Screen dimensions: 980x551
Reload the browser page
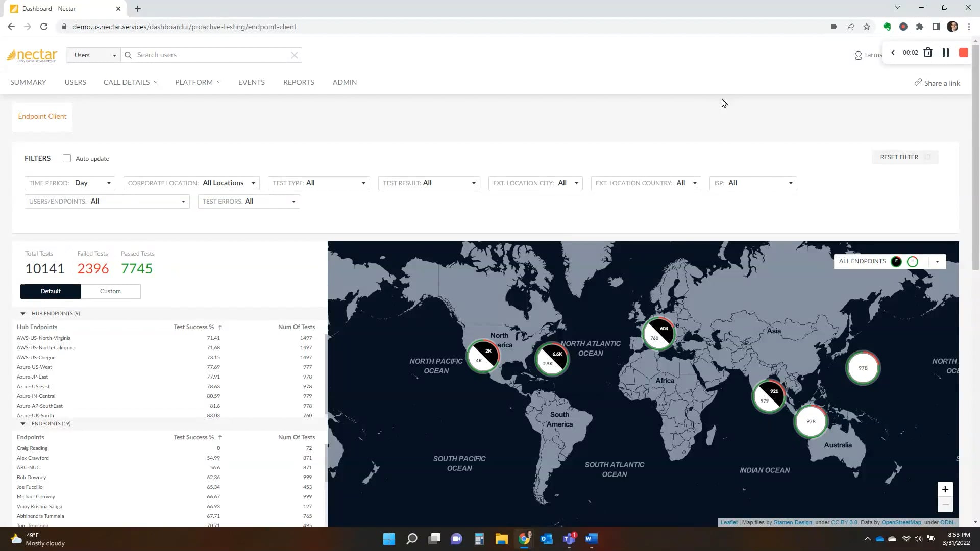pos(44,27)
